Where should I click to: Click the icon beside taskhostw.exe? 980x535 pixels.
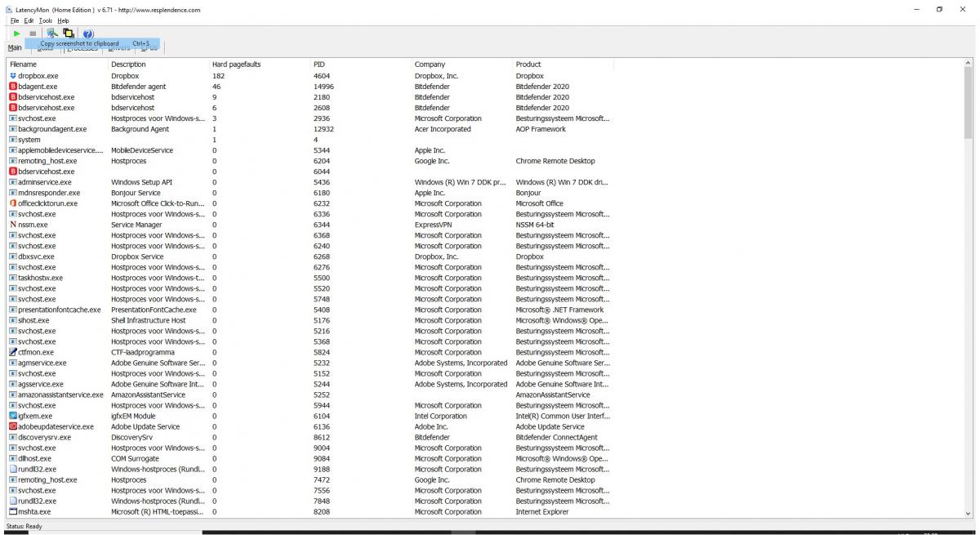(13, 278)
